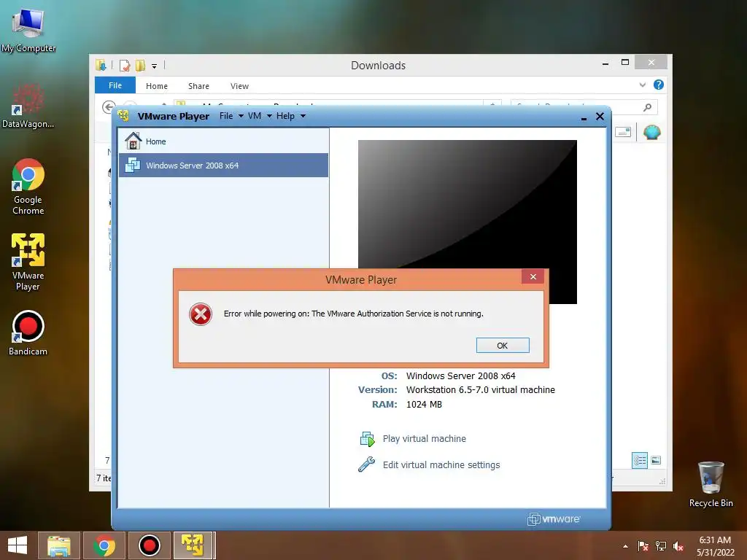The width and height of the screenshot is (747, 560).
Task: Open Bandicam from the taskbar
Action: pyautogui.click(x=149, y=545)
